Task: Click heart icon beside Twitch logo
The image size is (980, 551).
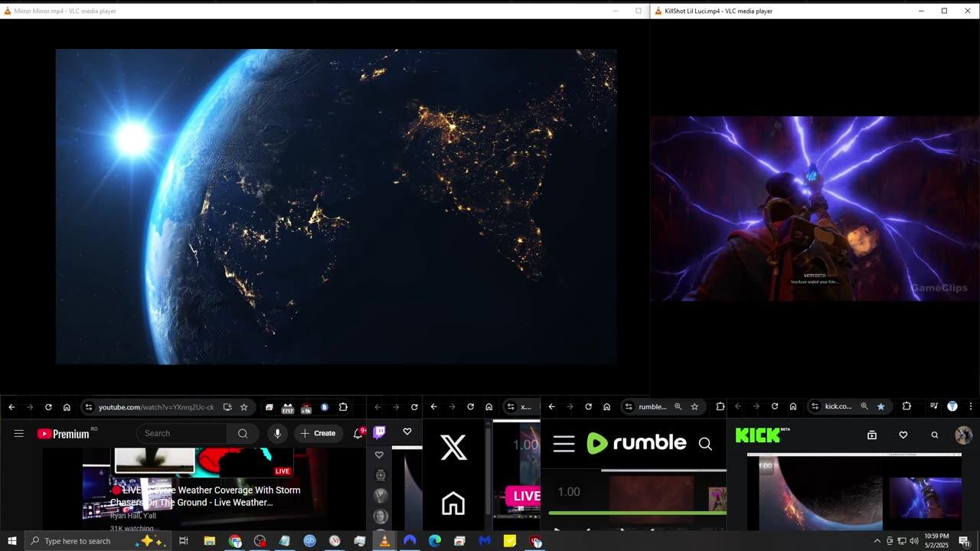Action: pos(407,432)
